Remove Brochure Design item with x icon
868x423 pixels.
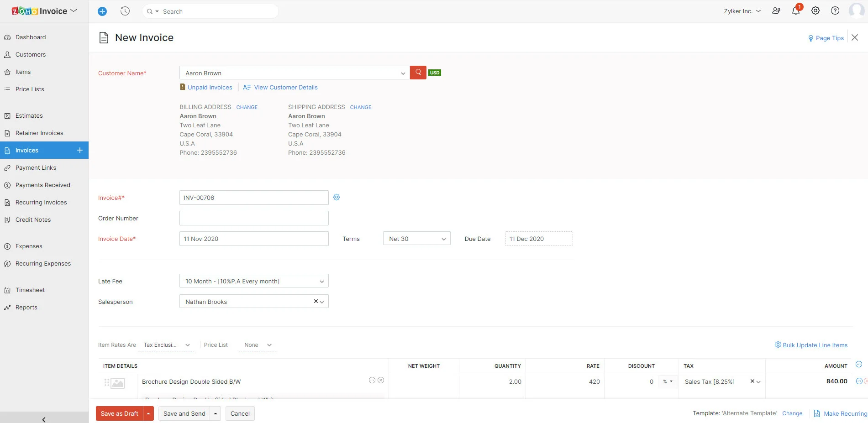pos(381,380)
